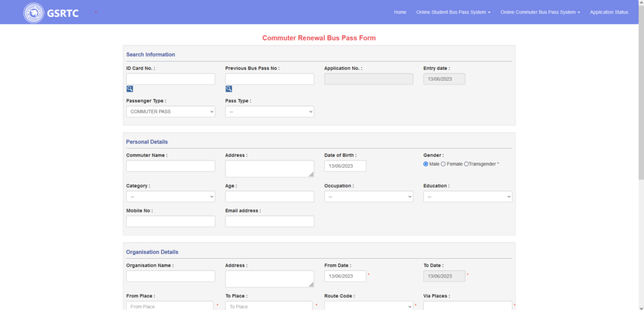Open the Education dropdown
Viewport: 644px width, 310px height.
pyautogui.click(x=467, y=197)
